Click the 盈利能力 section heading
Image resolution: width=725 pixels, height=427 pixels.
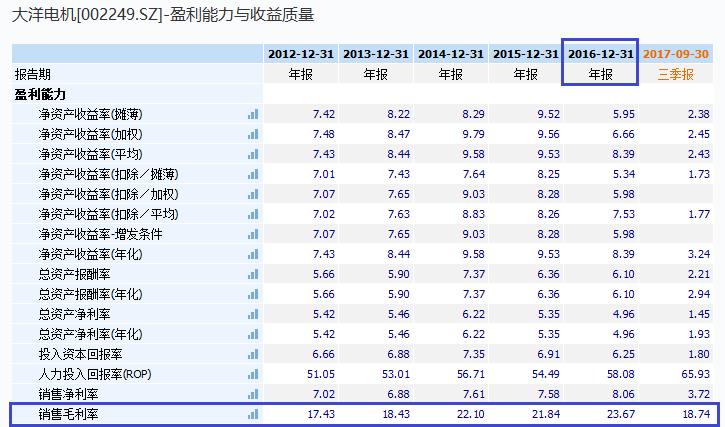[40, 94]
